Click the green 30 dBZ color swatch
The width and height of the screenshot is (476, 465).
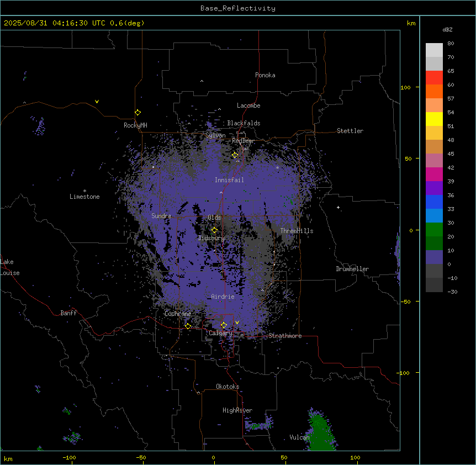click(x=434, y=230)
